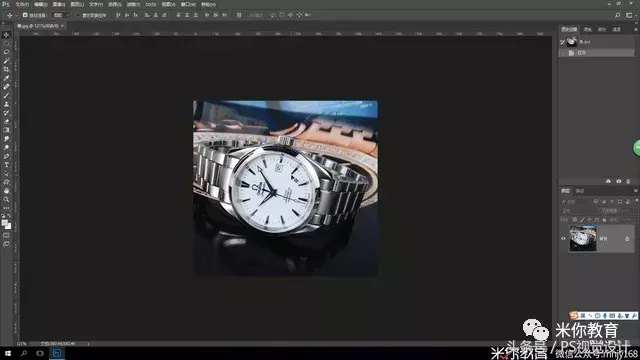Select the Move tool in the toolbox
Screen dimensions: 640x360
[6, 35]
